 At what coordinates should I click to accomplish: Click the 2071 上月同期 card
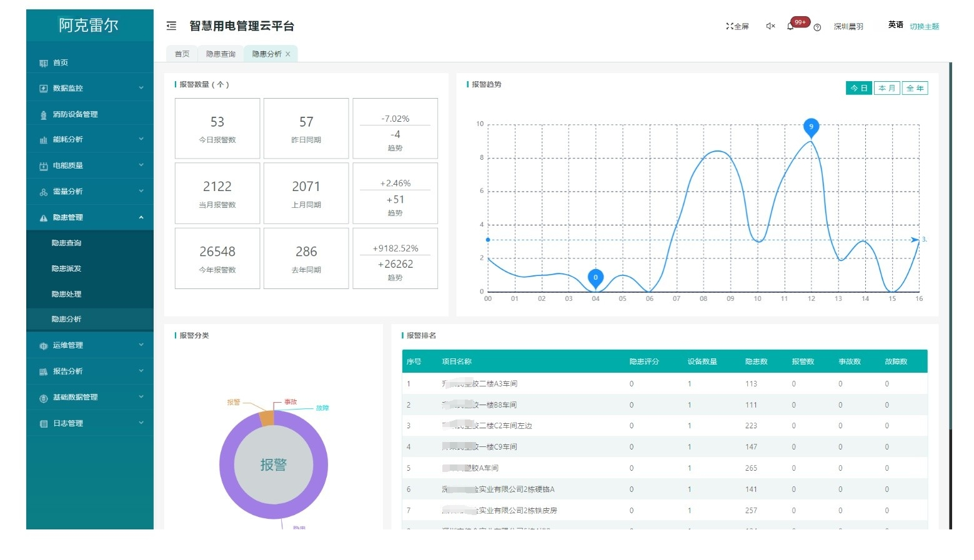(x=306, y=193)
